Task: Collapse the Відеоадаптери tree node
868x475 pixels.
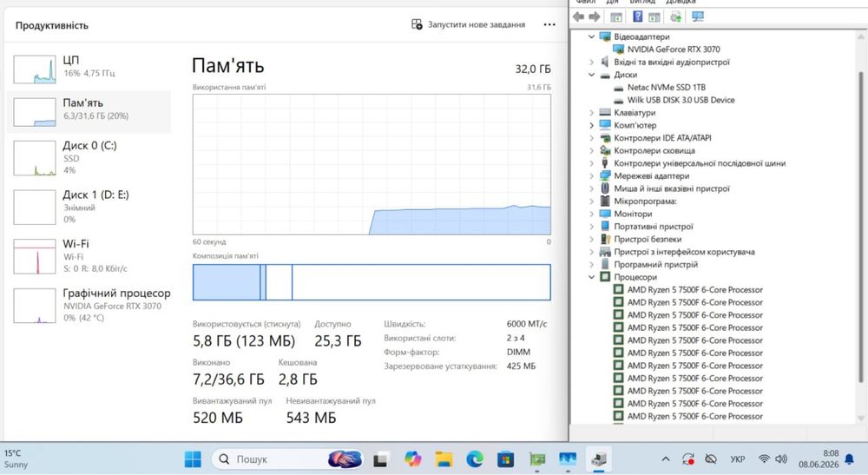Action: (x=591, y=36)
